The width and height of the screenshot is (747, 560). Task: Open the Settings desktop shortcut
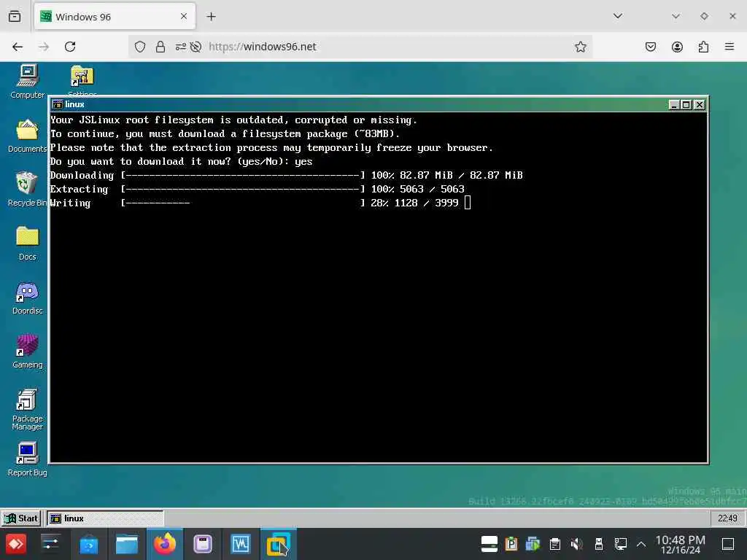[82, 81]
